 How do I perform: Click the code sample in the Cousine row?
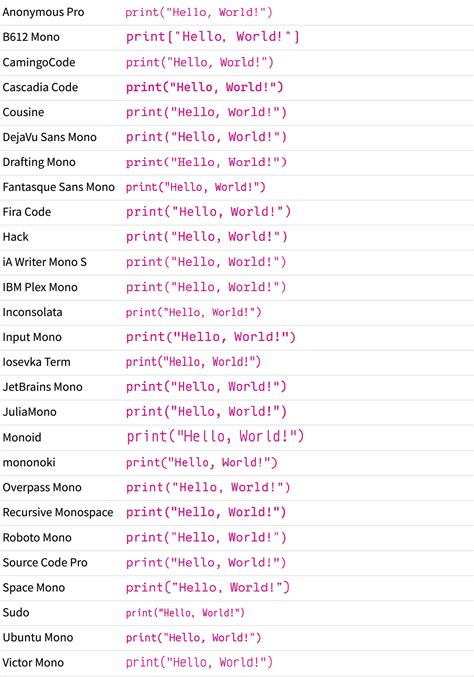(x=206, y=113)
